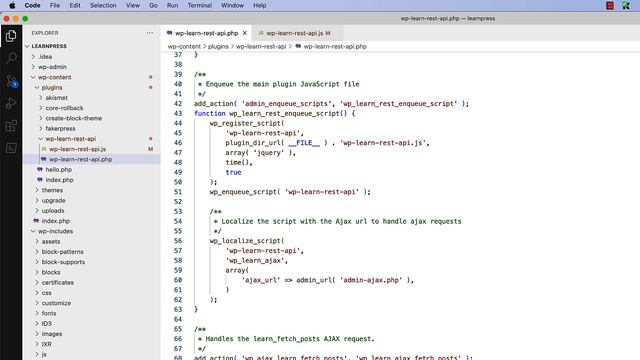The height and width of the screenshot is (360, 640).
Task: Open the Explorer more actions ellipsis
Action: point(150,33)
